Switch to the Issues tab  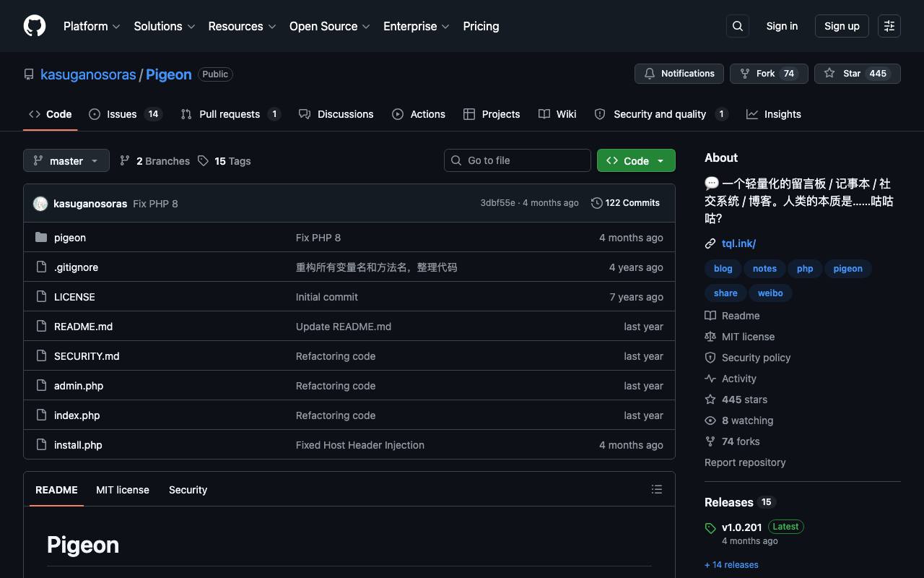coord(126,114)
